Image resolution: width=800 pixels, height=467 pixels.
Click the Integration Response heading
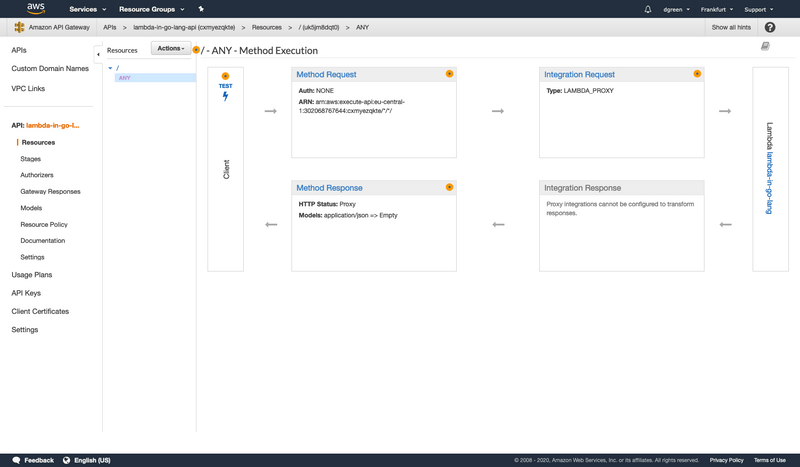582,188
